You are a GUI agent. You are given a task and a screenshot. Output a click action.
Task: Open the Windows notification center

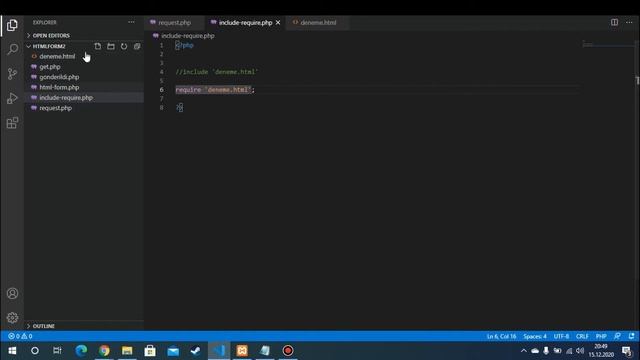tap(627, 351)
